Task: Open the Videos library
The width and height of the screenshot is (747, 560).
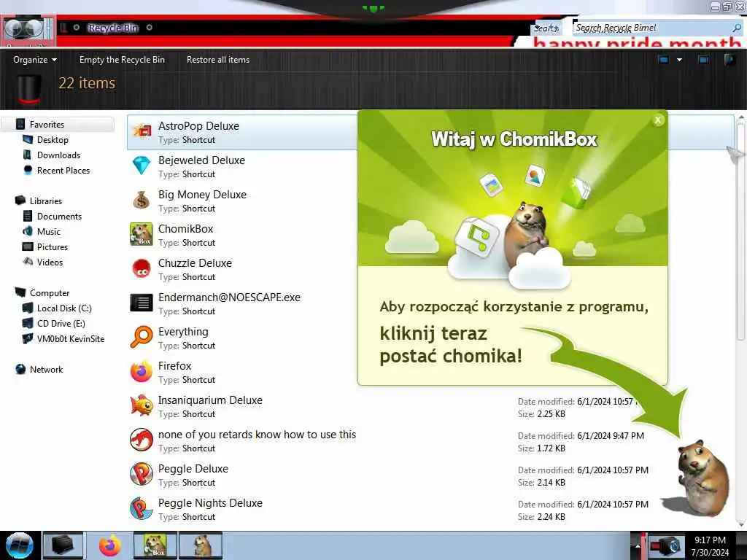Action: (x=50, y=262)
